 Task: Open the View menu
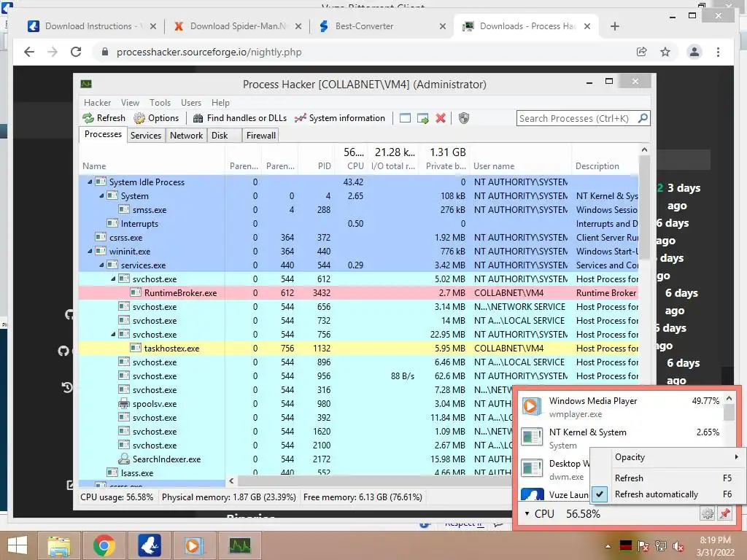130,102
